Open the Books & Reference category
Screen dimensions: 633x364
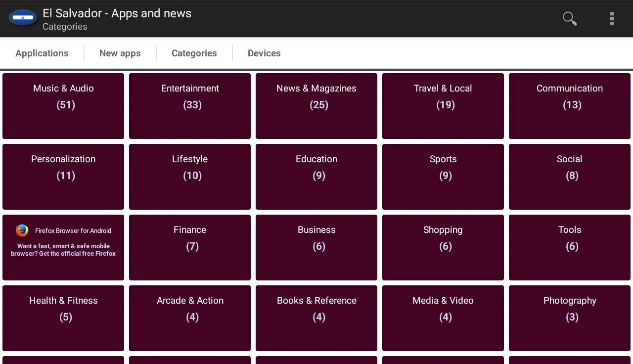coord(316,318)
